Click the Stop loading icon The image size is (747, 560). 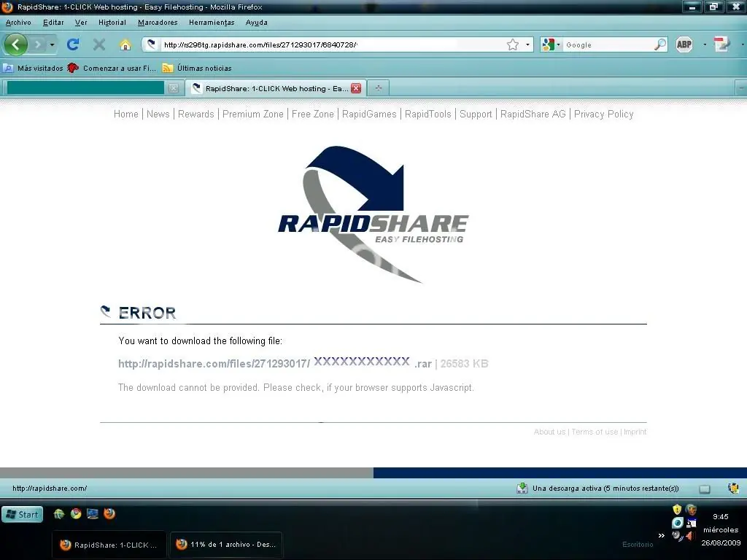[x=98, y=44]
